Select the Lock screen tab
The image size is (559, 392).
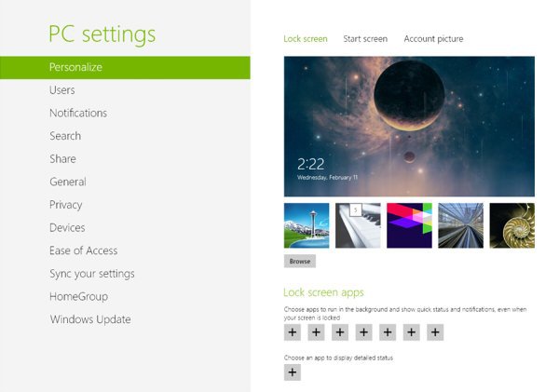pos(306,39)
